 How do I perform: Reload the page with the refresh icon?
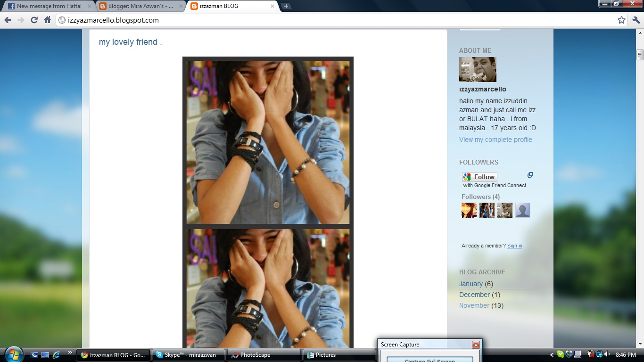tap(34, 20)
